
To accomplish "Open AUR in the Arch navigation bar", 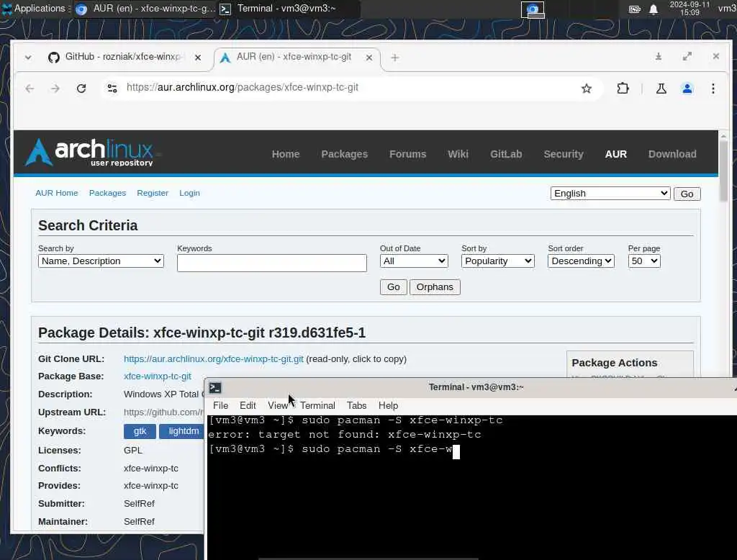I will (x=616, y=154).
